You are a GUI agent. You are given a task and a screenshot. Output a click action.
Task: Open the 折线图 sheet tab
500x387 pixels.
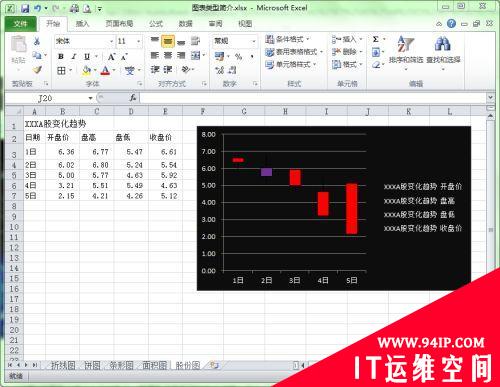click(63, 365)
